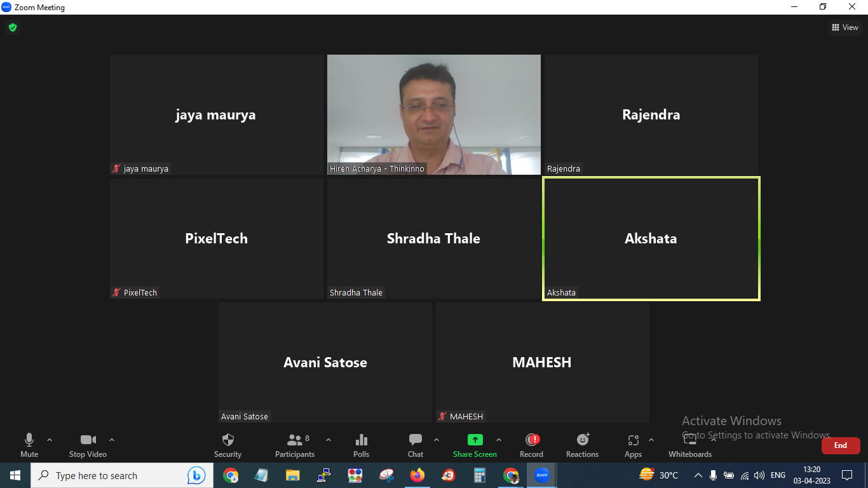
Task: Click the 'Hiren Acharya - Thinkinno' name label
Action: (377, 169)
